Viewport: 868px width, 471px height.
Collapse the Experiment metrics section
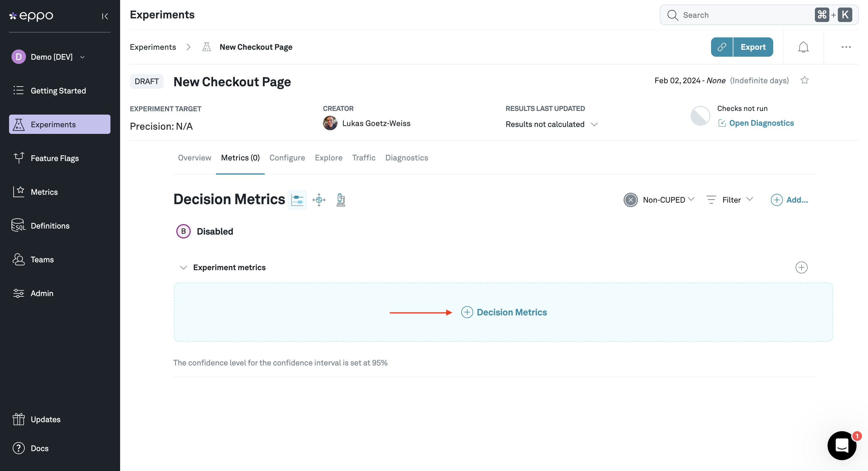click(183, 267)
